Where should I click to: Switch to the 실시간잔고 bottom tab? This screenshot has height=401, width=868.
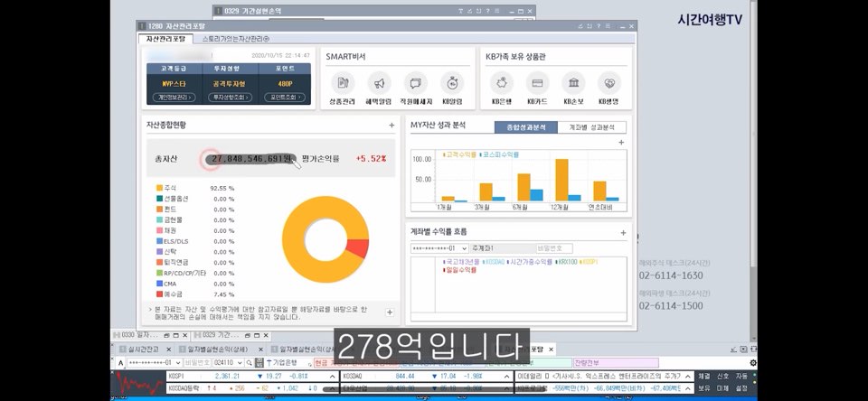[144, 349]
